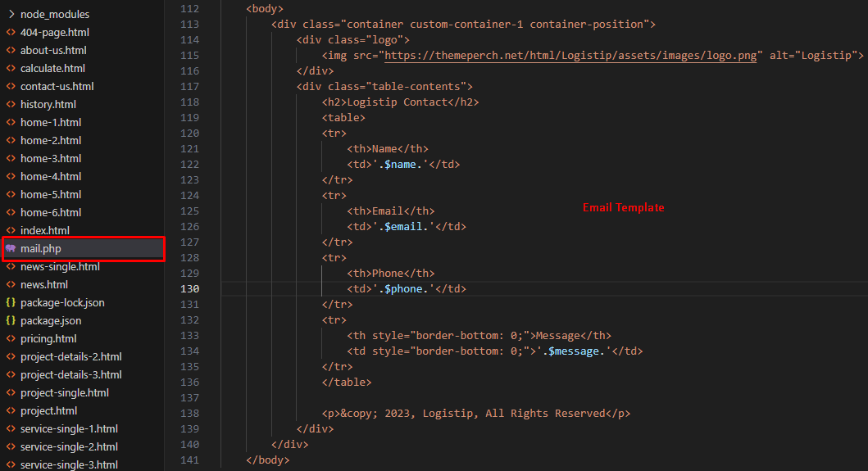Select calculate.html in the explorer

coord(52,68)
